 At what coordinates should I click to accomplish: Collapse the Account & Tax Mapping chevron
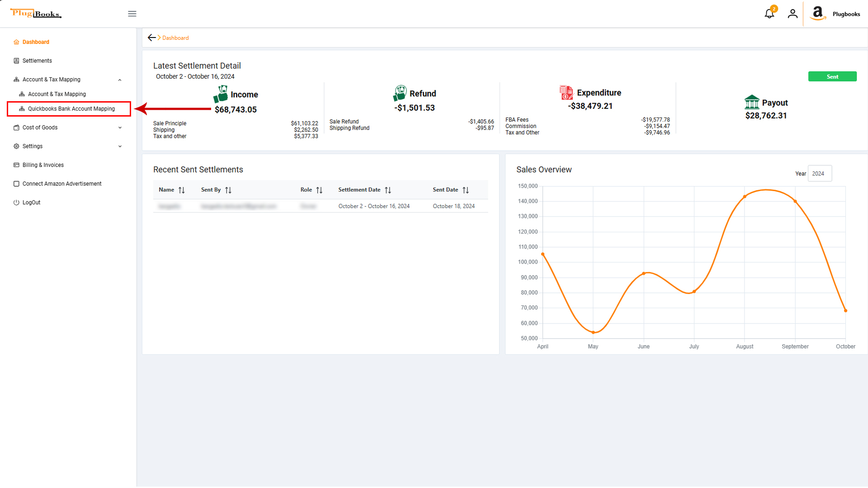pyautogui.click(x=120, y=80)
